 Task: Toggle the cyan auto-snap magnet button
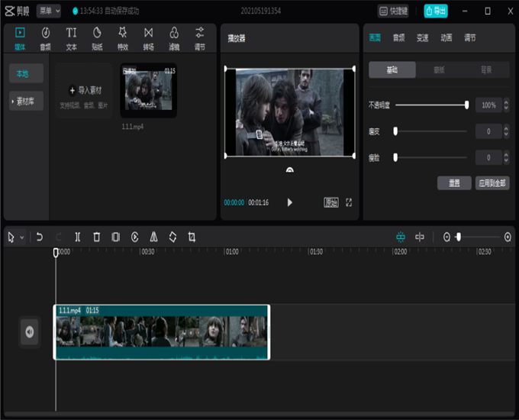tap(400, 237)
